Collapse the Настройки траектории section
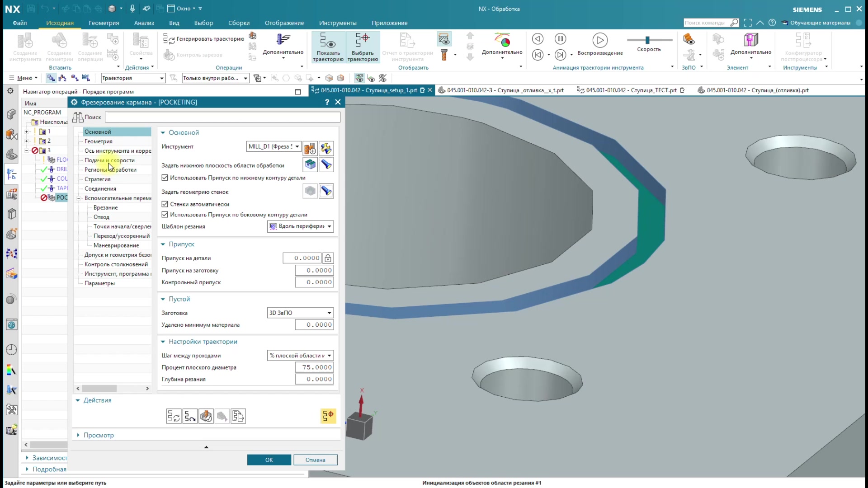The image size is (868, 488). click(163, 342)
